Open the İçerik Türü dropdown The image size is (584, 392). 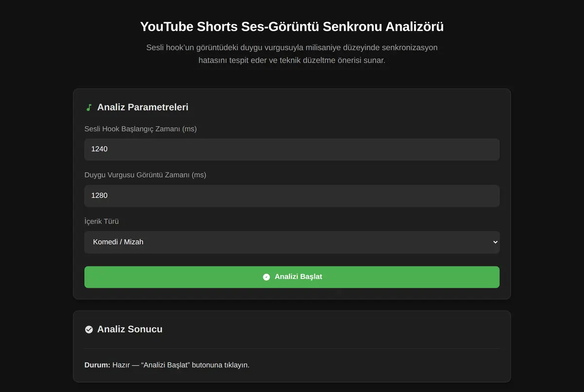click(292, 242)
